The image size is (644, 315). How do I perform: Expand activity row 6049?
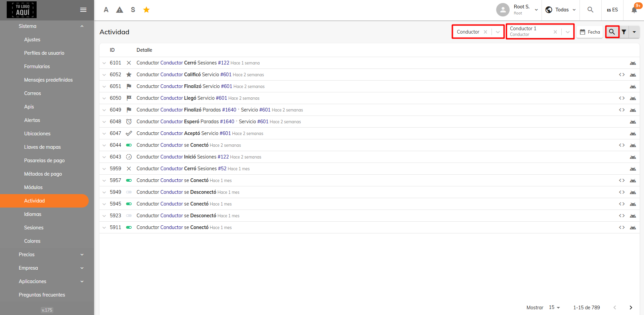[104, 110]
